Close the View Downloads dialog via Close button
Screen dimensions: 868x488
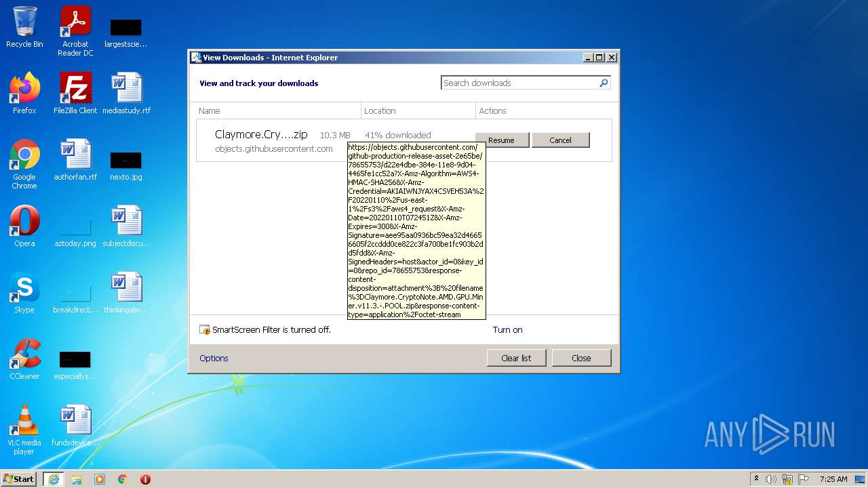coord(581,358)
